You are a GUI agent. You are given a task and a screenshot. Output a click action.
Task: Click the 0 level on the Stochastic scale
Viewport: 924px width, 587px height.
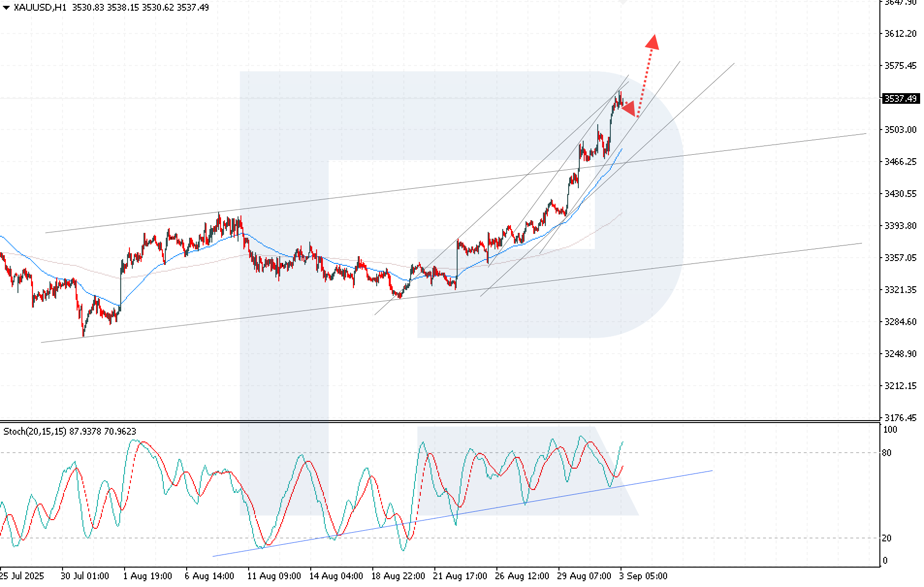[x=885, y=561]
